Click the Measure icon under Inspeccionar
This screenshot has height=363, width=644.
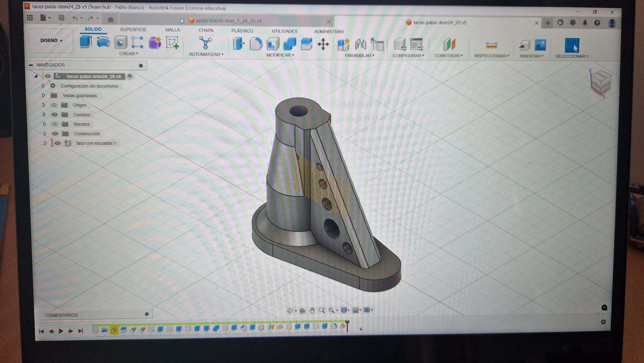coord(491,45)
